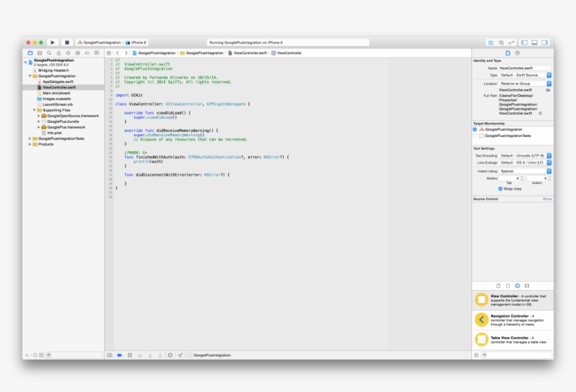The height and width of the screenshot is (392, 576).
Task: Show the File Template library
Action: click(498, 285)
